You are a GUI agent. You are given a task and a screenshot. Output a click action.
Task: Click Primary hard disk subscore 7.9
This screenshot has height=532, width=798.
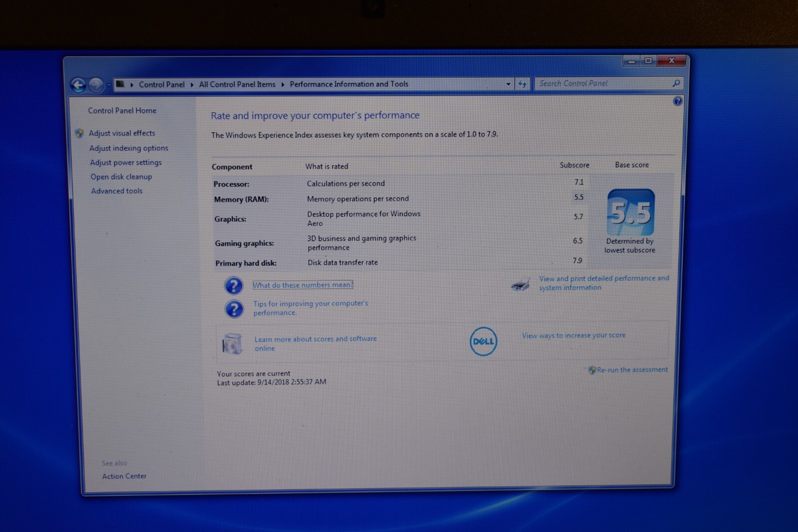577,261
